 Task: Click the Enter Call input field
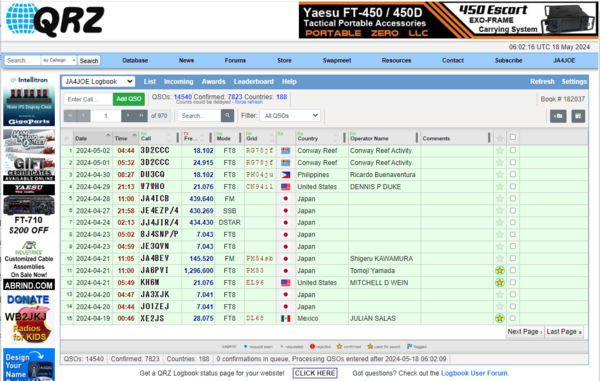88,99
